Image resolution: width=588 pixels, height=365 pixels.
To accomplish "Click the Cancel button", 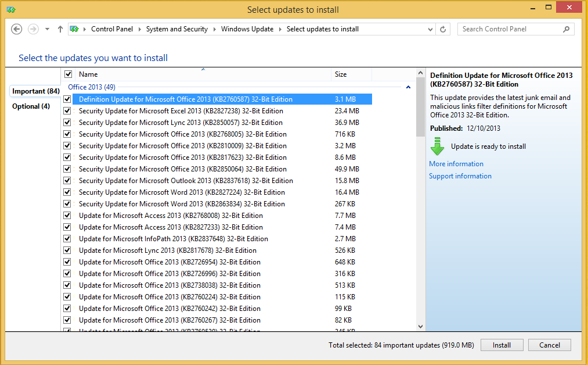I will 549,345.
